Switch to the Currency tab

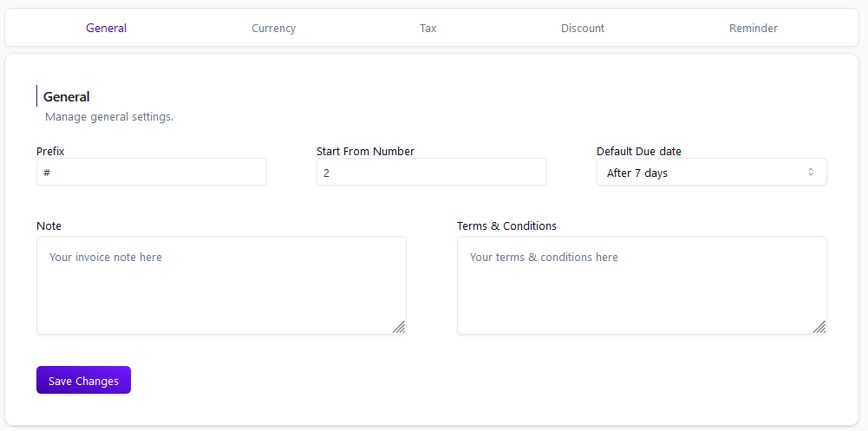pyautogui.click(x=273, y=29)
